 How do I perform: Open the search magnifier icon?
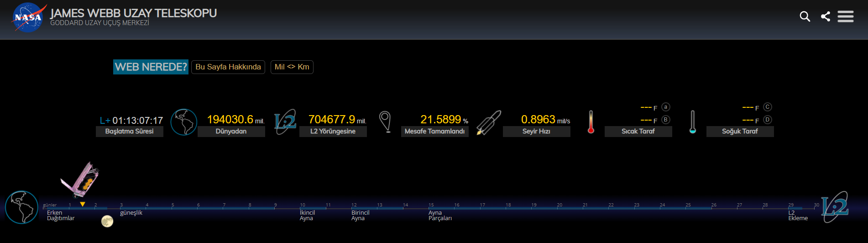805,17
